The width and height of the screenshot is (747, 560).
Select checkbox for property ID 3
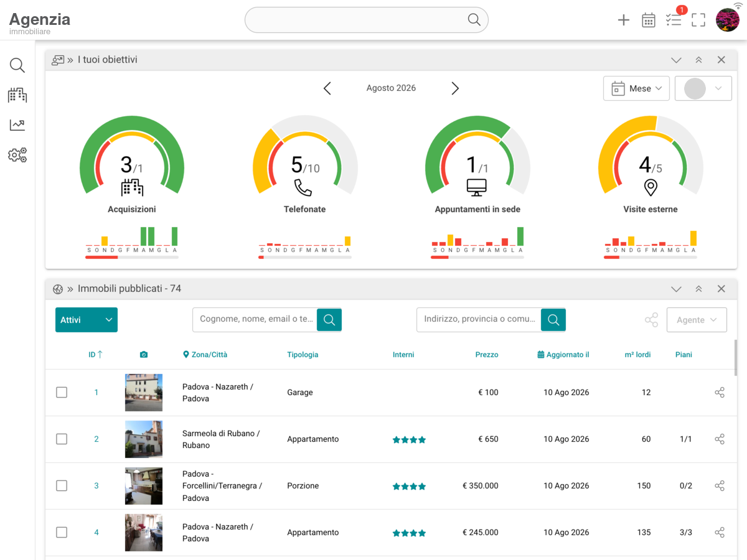[62, 486]
